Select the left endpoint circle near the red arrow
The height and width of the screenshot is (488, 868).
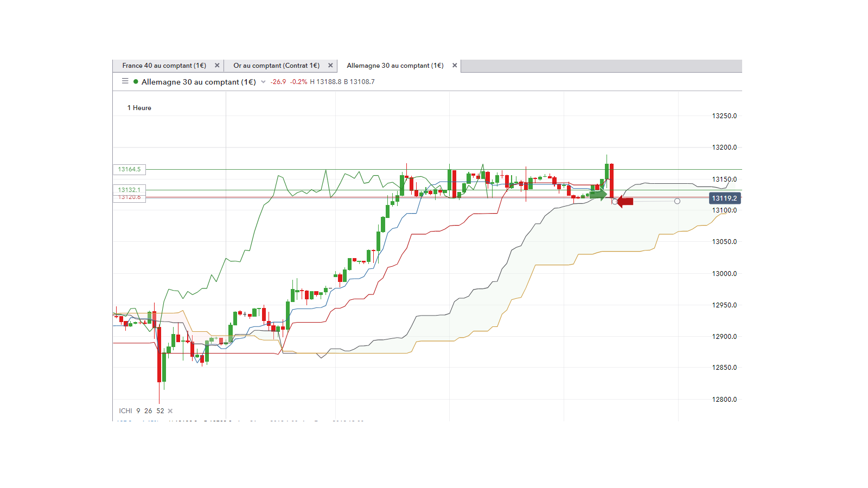click(x=614, y=202)
